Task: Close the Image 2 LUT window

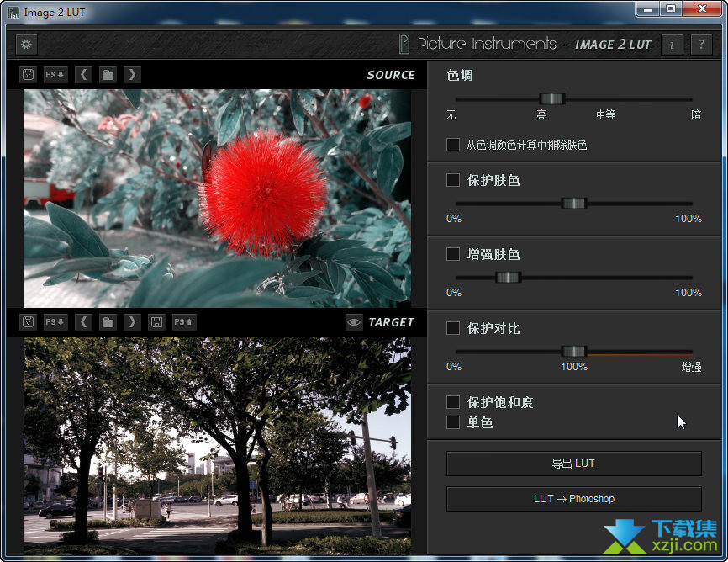Action: coord(703,8)
